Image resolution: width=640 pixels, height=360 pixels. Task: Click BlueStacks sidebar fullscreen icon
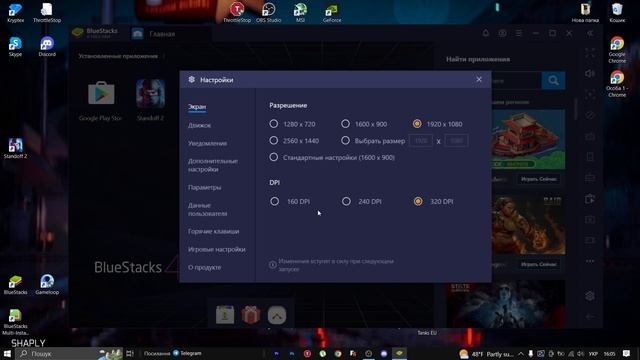(590, 53)
